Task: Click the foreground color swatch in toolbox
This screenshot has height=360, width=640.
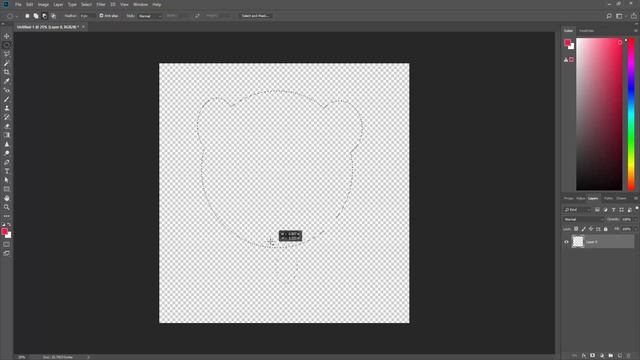Action: point(4,232)
